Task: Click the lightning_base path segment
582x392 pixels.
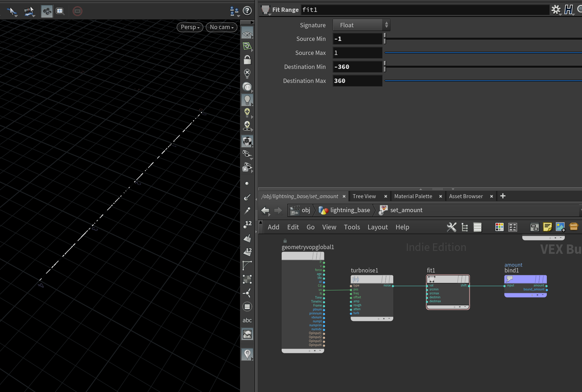Action: pyautogui.click(x=345, y=210)
